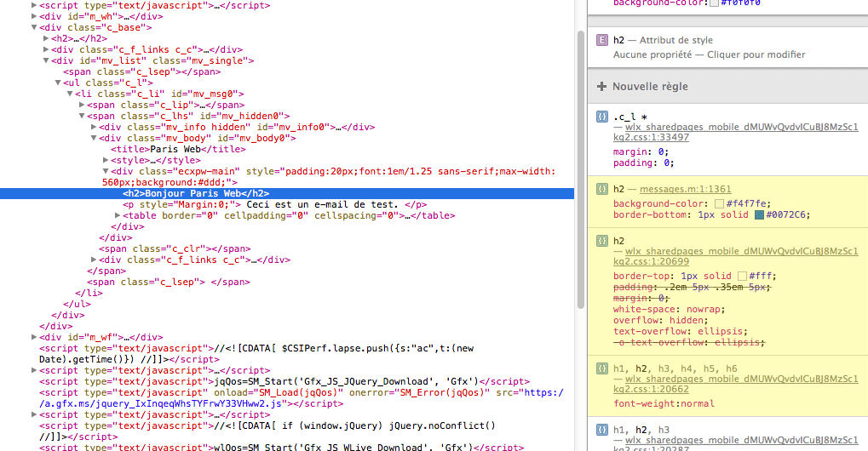Open the kq2.css:1:20662 stylesheet link
Image resolution: width=868 pixels, height=451 pixels.
click(x=736, y=384)
